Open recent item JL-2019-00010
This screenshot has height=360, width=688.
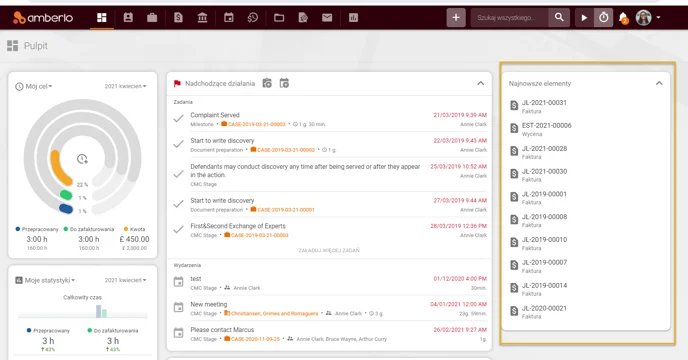[x=544, y=240]
